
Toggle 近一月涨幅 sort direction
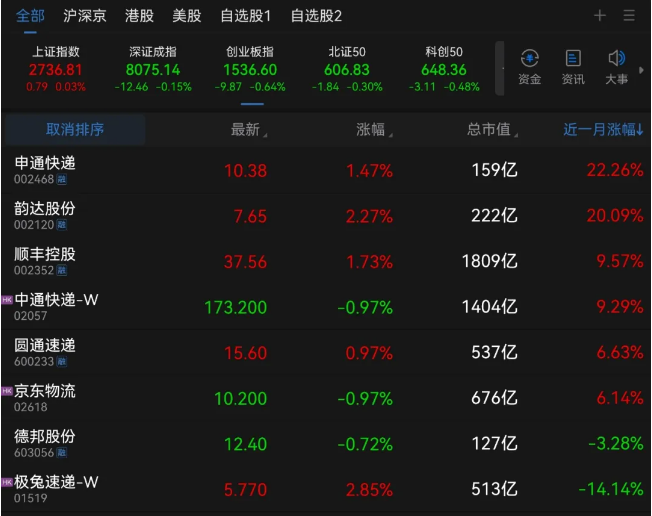603,130
